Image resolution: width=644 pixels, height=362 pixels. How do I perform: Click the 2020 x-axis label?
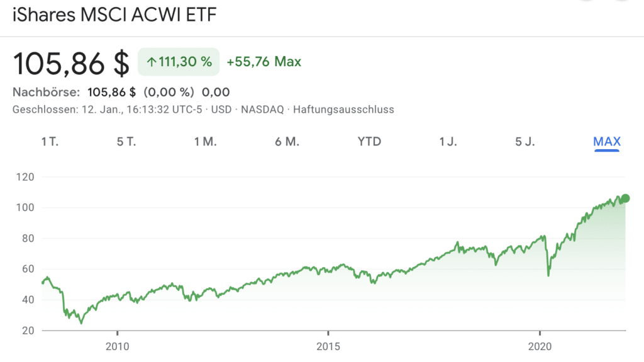[540, 346]
